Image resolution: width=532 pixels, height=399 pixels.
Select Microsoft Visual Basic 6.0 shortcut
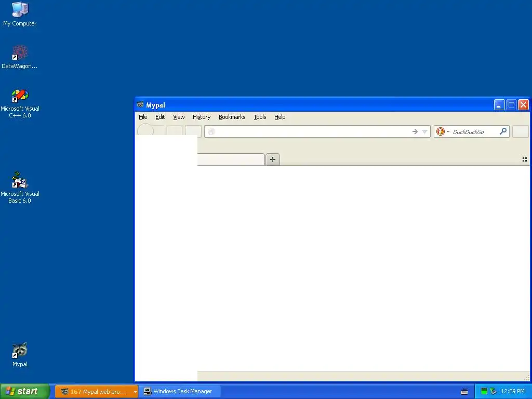point(20,188)
